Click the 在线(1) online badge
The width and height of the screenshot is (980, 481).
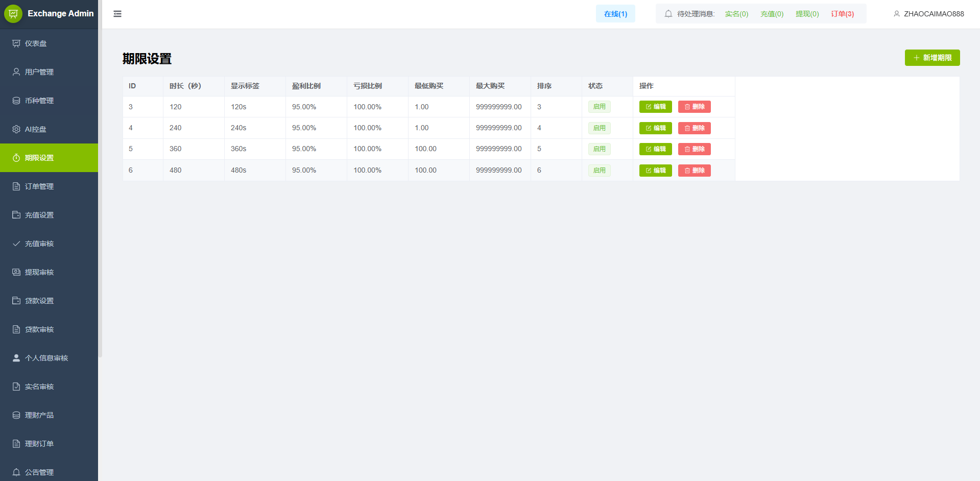pyautogui.click(x=615, y=14)
